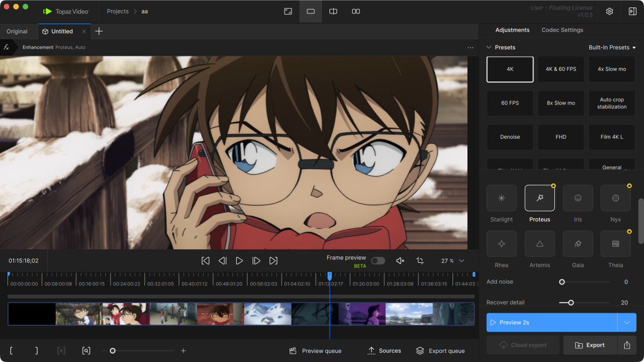Click the Recover detail slider handle
644x362 pixels.
point(570,302)
